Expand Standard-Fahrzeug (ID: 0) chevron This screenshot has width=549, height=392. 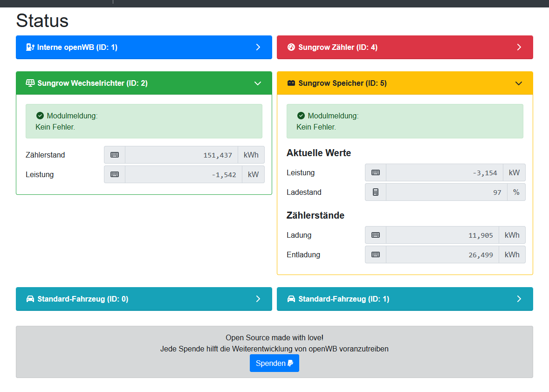258,299
